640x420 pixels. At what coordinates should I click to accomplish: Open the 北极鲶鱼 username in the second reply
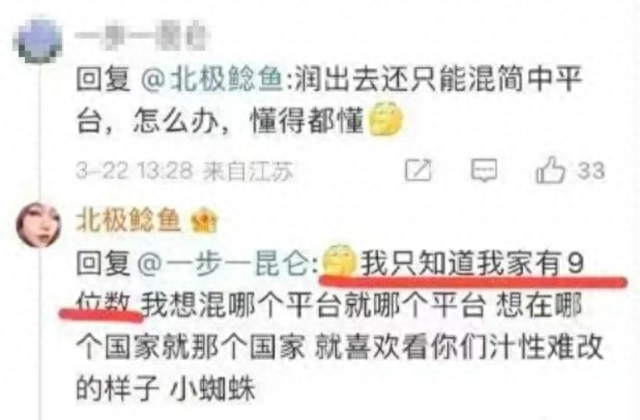tap(128, 220)
